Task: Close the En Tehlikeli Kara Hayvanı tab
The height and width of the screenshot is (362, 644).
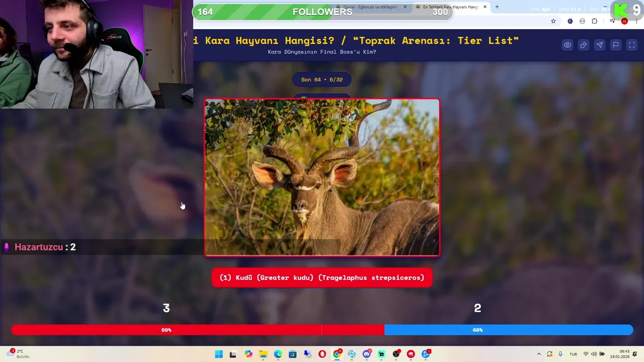Action: pyautogui.click(x=485, y=7)
